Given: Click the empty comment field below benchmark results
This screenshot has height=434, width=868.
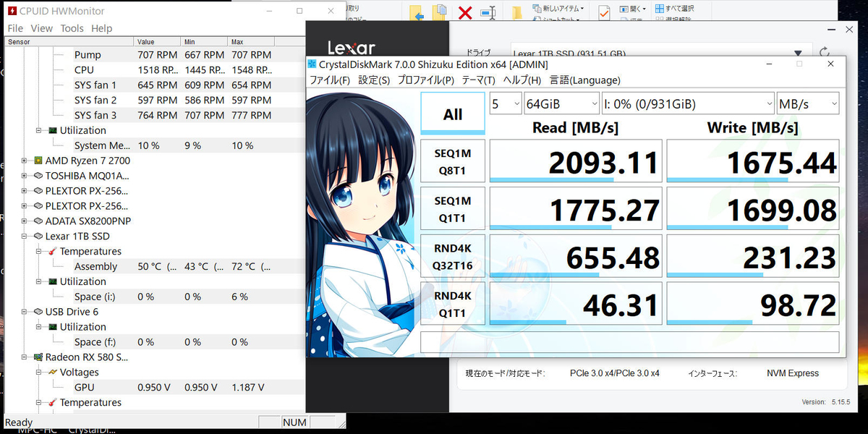Looking at the screenshot, I should pos(630,341).
